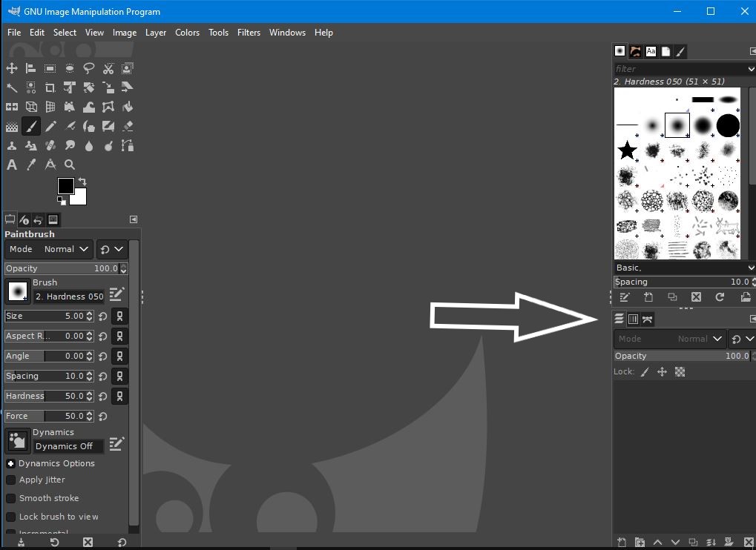Select the Ellipse Select tool
Screen dimensions: 756x550
click(x=70, y=68)
